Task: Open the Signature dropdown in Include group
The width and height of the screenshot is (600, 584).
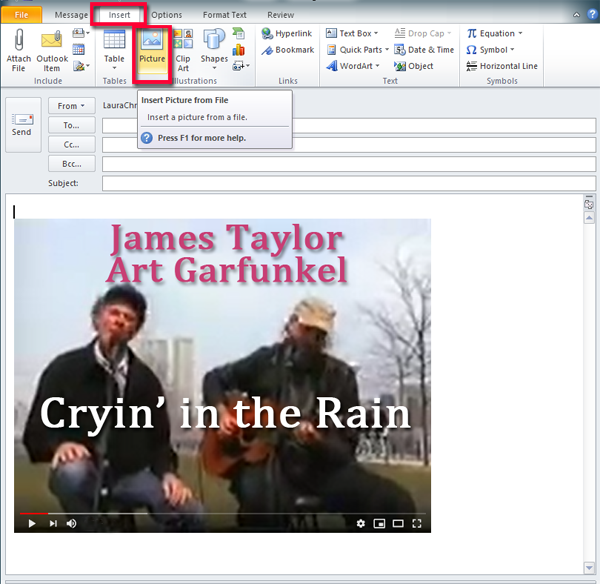Action: pyautogui.click(x=81, y=66)
